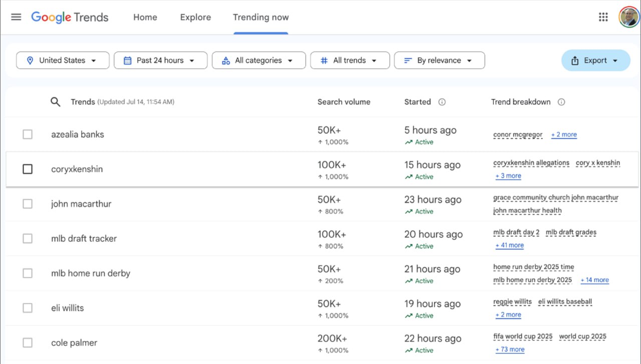Expand + 2 more for azealia banks
This screenshot has height=364, width=641.
tap(564, 135)
